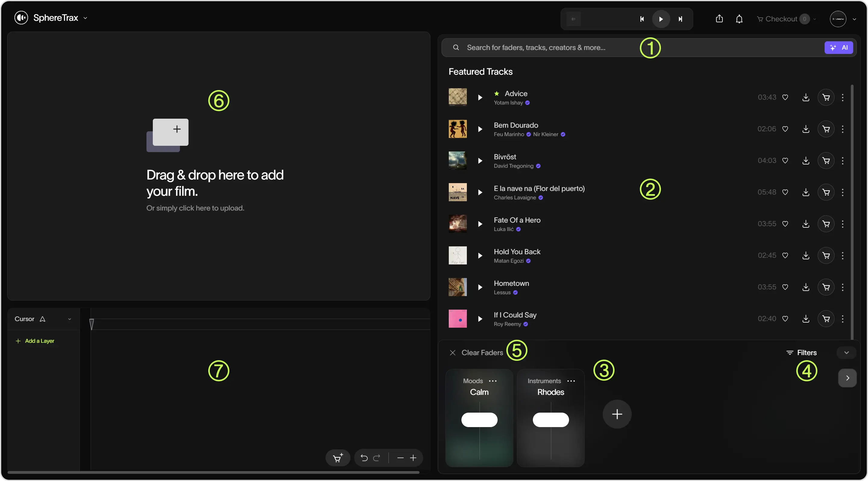The width and height of the screenshot is (868, 481).
Task: Open more options for If I Could Say
Action: 842,319
